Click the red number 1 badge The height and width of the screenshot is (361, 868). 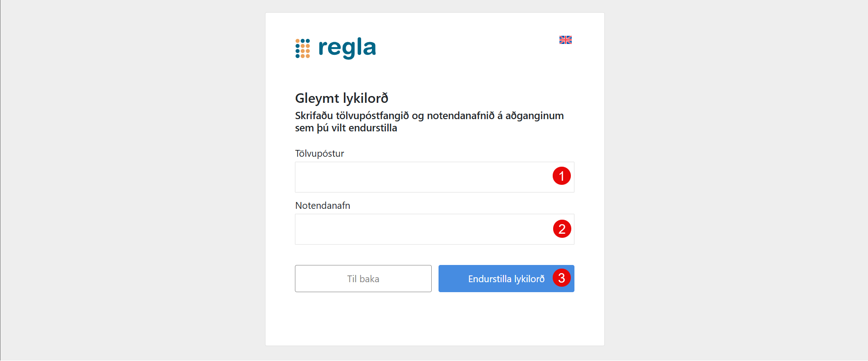point(561,176)
